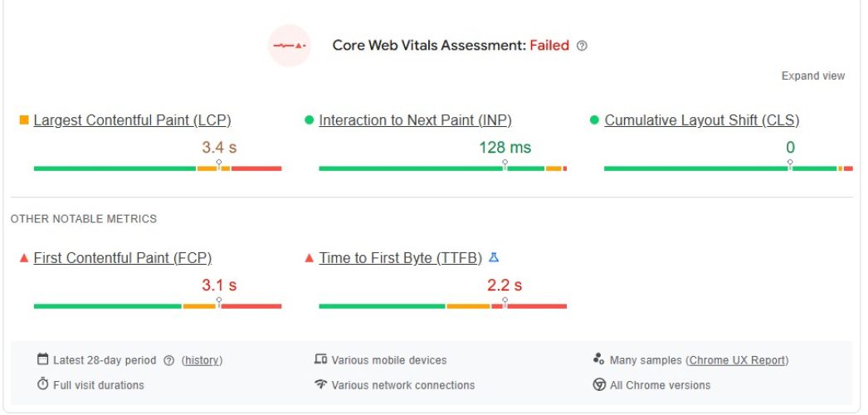Open the Chrome UX Report link
Viewport: 868px width, 415px height.
point(738,360)
